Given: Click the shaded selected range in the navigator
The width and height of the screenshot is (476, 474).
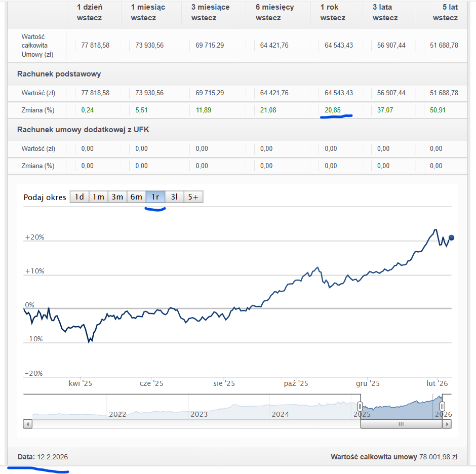Looking at the screenshot, I should [400, 408].
